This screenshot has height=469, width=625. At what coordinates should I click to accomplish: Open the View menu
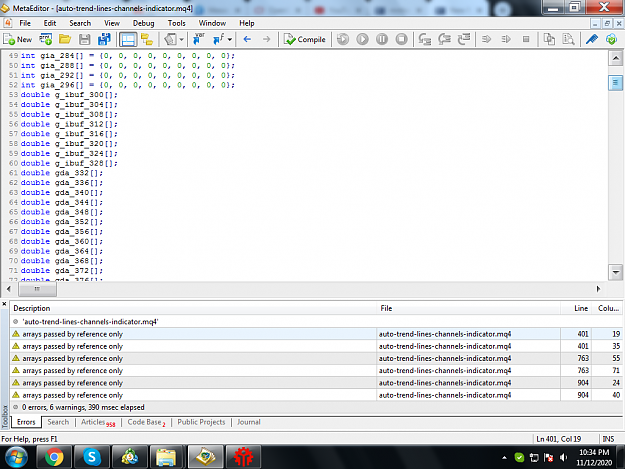pyautogui.click(x=112, y=23)
